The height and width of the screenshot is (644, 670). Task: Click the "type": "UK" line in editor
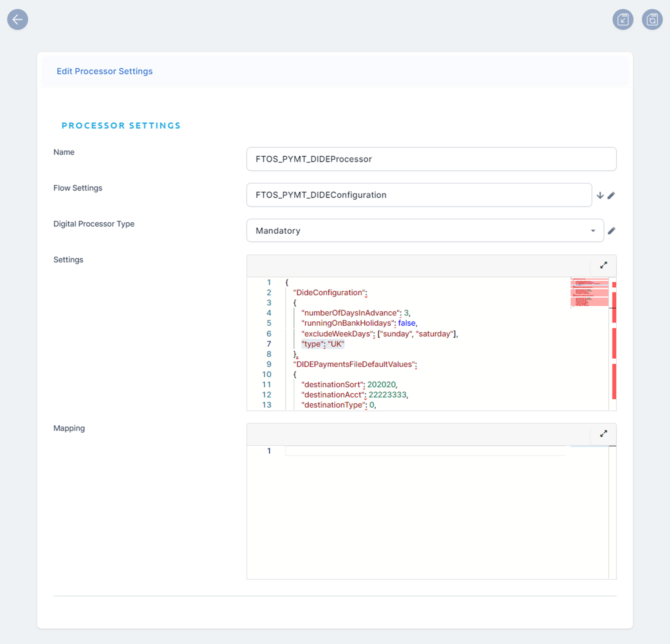(x=322, y=344)
